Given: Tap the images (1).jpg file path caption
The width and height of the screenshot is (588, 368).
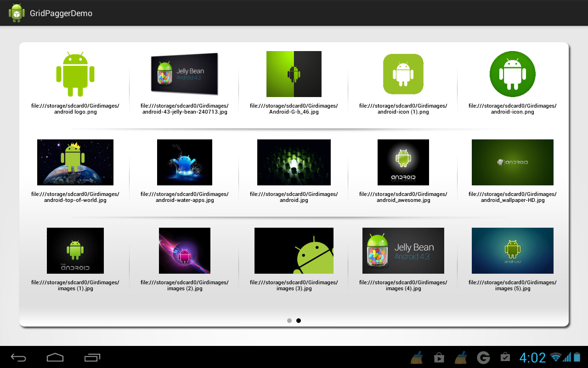Looking at the screenshot, I should click(x=75, y=286).
